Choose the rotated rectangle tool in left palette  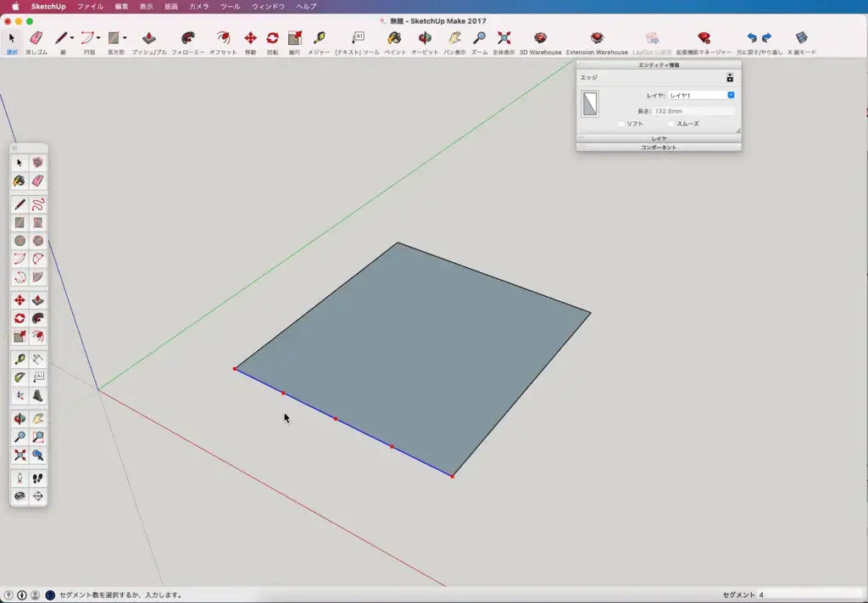tap(37, 223)
